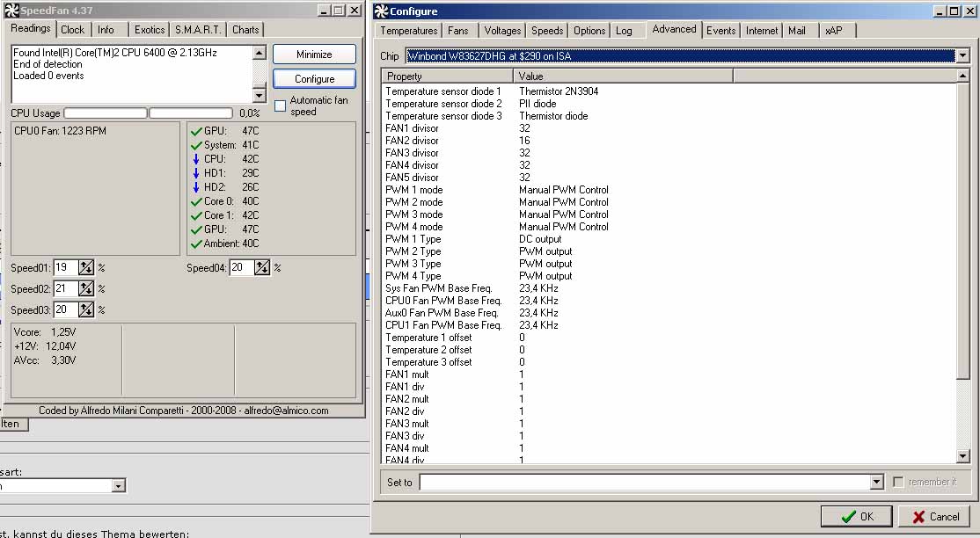Image resolution: width=980 pixels, height=538 pixels.
Task: Click the Speed01 percentage input field
Action: pos(66,267)
